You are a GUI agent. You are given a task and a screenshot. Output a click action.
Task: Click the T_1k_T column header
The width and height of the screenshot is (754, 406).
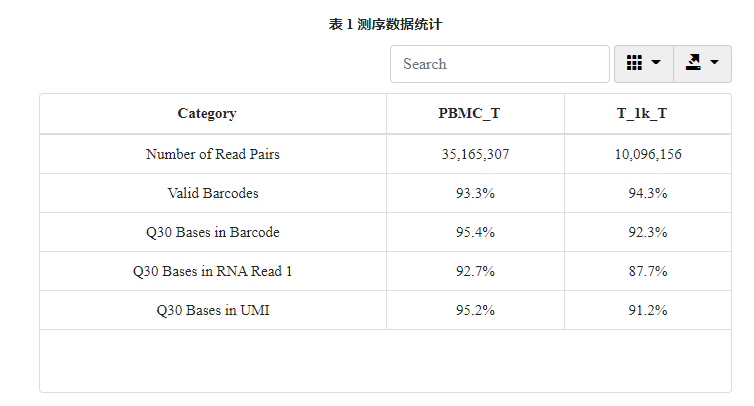tap(642, 114)
